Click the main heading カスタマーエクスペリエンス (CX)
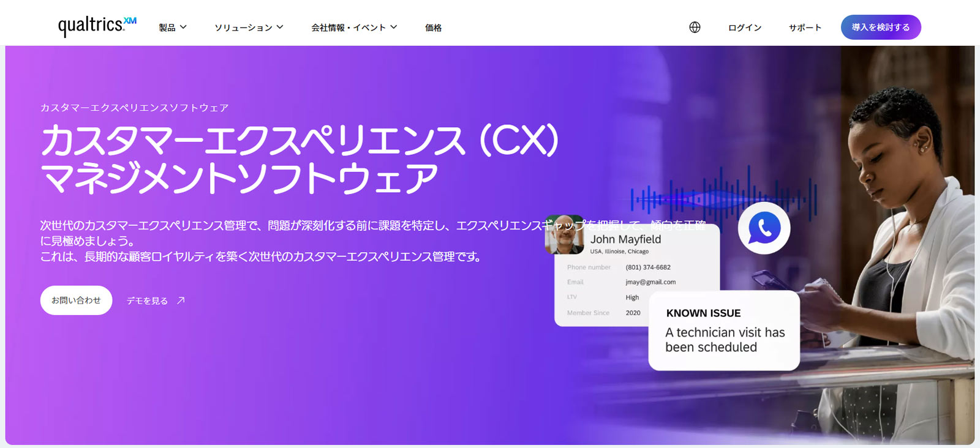The width and height of the screenshot is (980, 448). point(300,140)
